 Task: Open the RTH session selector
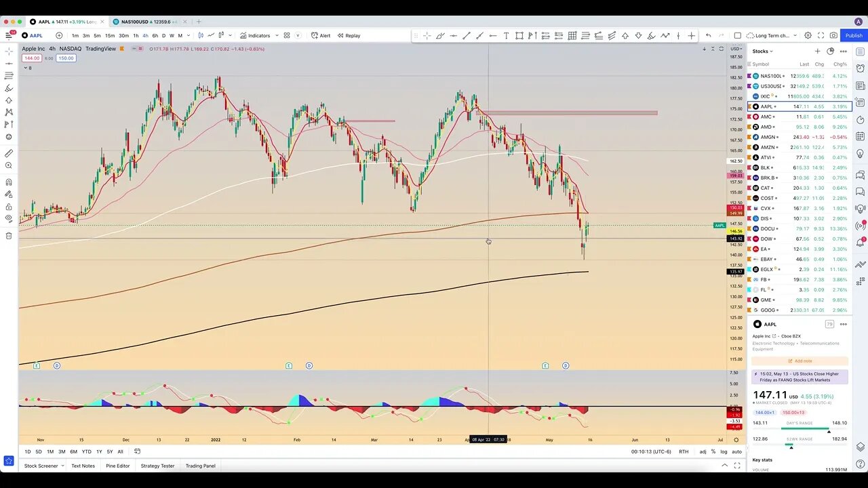point(684,451)
